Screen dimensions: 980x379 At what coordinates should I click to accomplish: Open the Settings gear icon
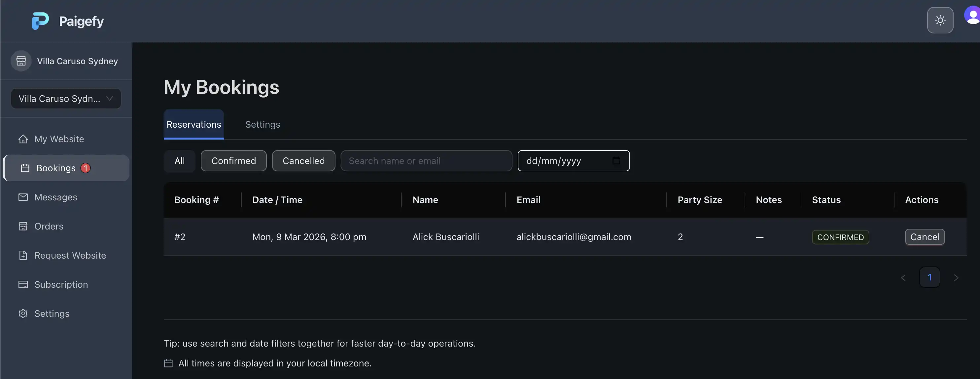23,314
